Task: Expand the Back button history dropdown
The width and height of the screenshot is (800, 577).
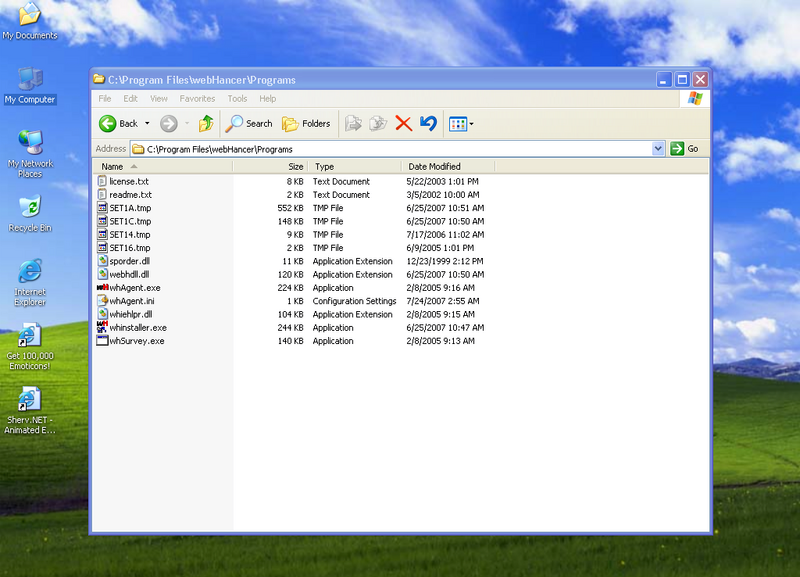Action: pyautogui.click(x=147, y=123)
